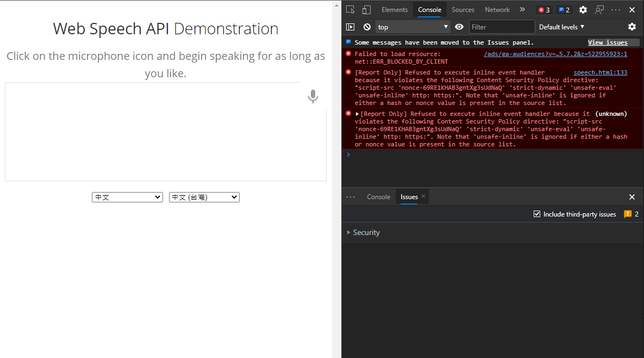Open console settings gear

tap(632, 27)
